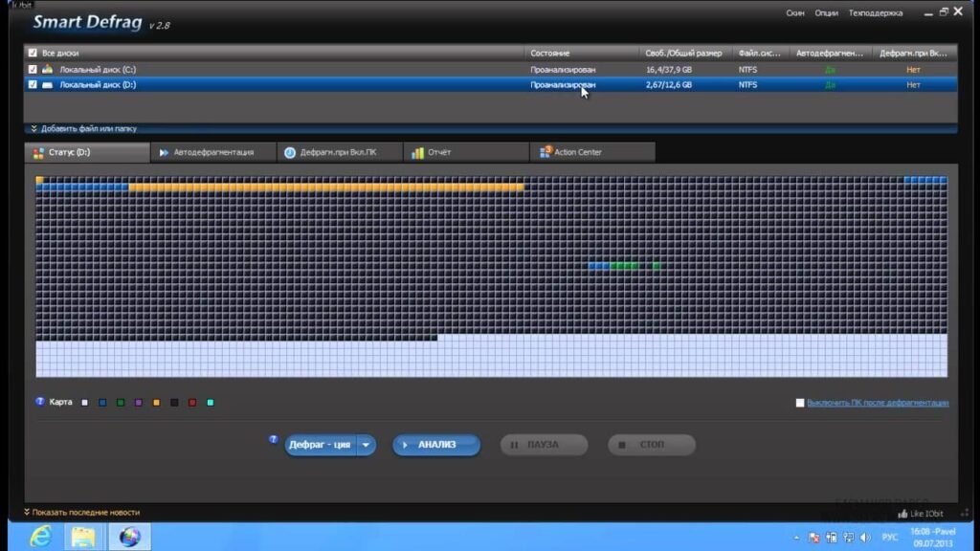Open the Дефрагм.при Вкл.ПК tab
The height and width of the screenshot is (551, 980).
coord(340,152)
